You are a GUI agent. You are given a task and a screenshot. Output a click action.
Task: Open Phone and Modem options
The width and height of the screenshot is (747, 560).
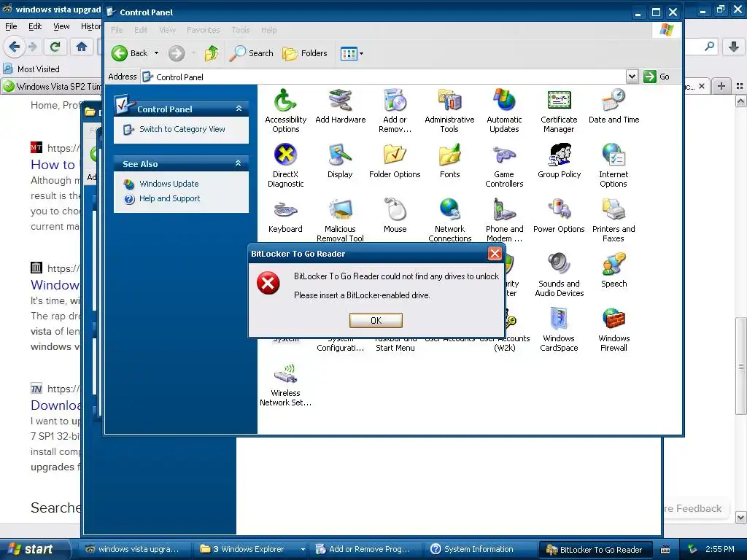(504, 220)
